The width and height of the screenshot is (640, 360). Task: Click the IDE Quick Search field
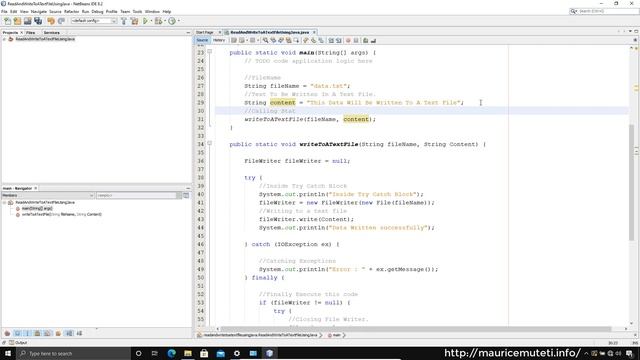coord(604,11)
